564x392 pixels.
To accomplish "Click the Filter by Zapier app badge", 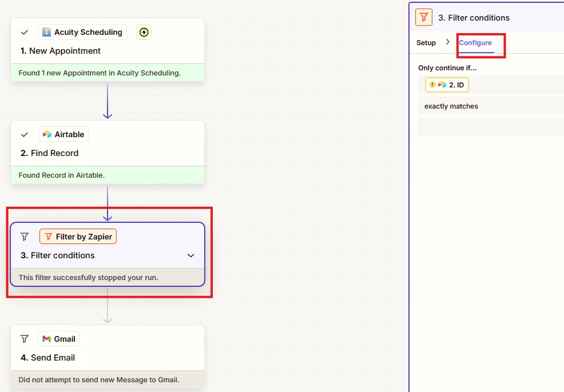I will pos(78,237).
